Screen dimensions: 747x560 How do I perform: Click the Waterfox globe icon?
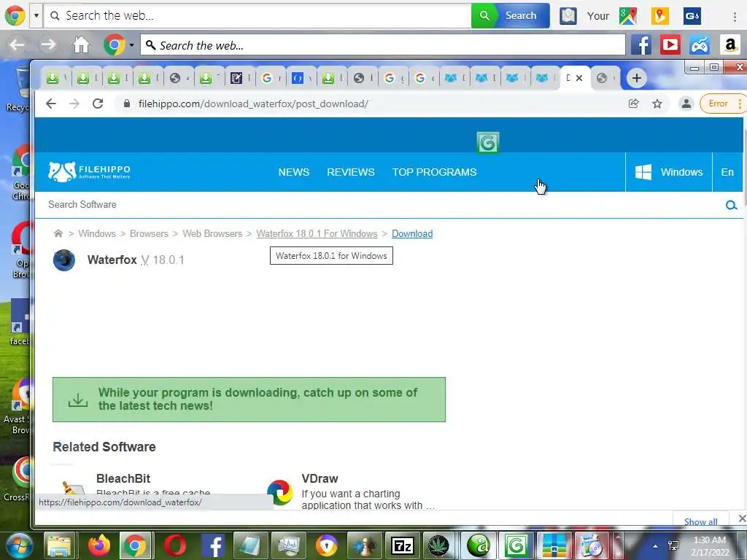click(x=64, y=260)
